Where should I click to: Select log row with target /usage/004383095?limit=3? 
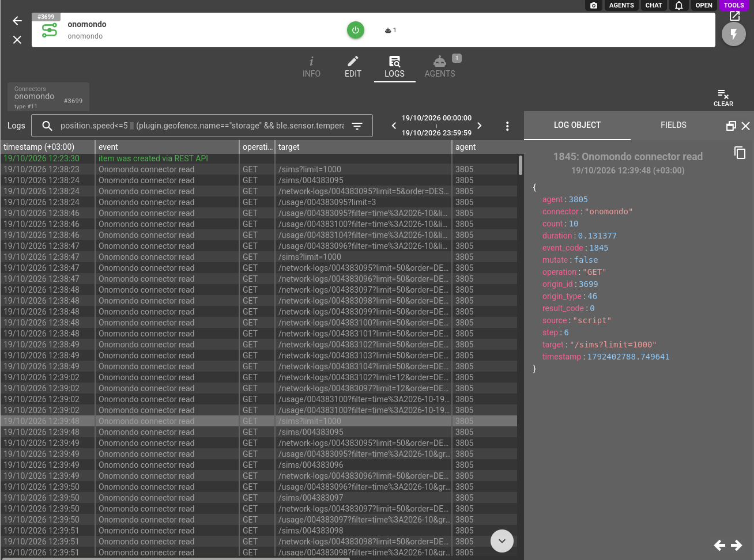pyautogui.click(x=259, y=202)
